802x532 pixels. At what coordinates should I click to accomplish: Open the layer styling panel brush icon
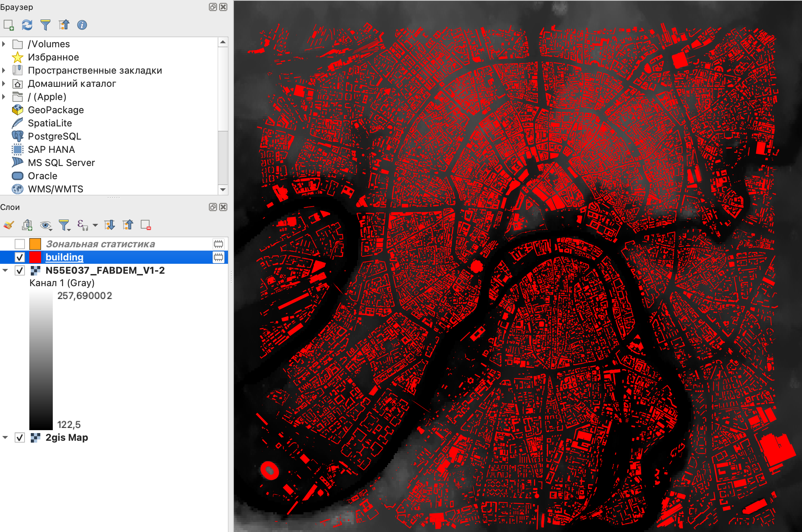point(9,225)
